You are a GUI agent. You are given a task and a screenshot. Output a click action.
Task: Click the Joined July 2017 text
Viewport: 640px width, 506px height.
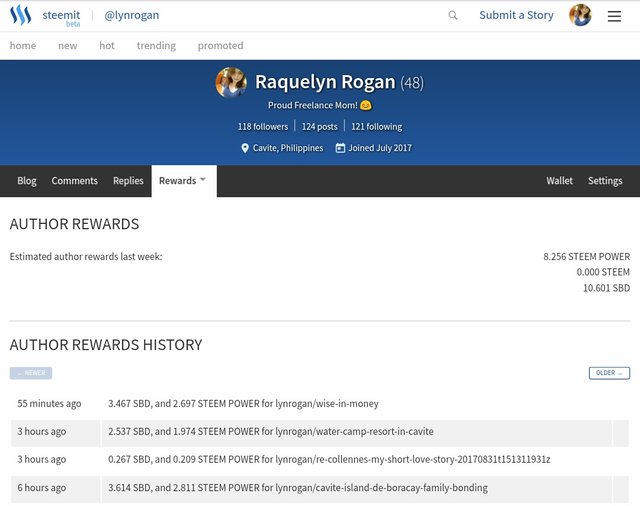pos(380,148)
